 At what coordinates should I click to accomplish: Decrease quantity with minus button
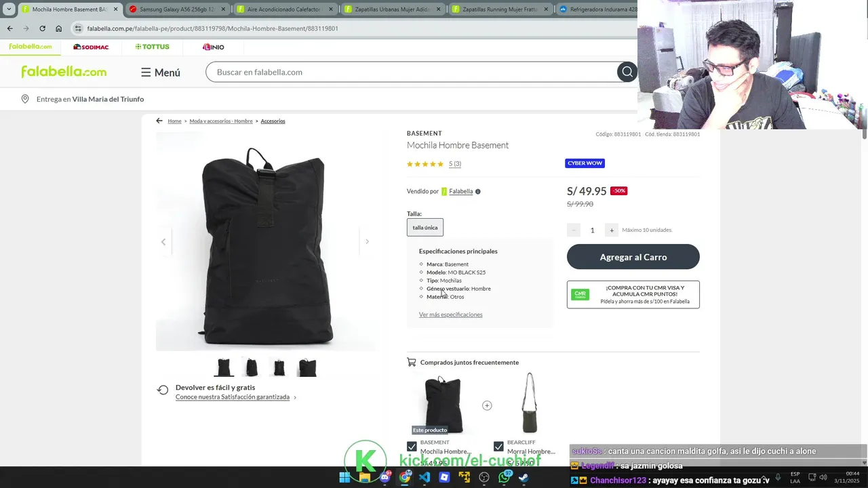pyautogui.click(x=574, y=230)
